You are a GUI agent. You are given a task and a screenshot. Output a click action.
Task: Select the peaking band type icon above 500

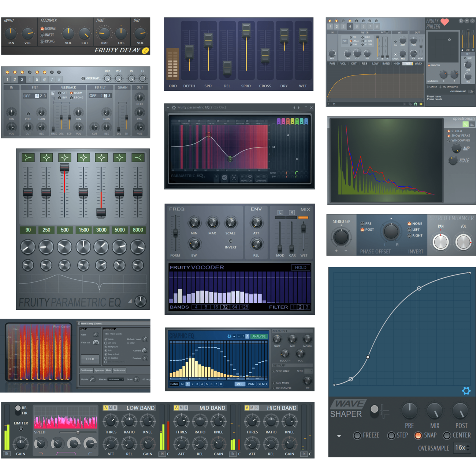(65, 158)
